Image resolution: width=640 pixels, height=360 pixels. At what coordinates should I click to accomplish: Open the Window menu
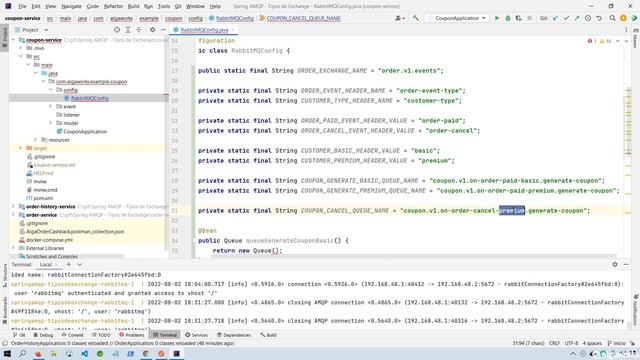click(x=195, y=6)
